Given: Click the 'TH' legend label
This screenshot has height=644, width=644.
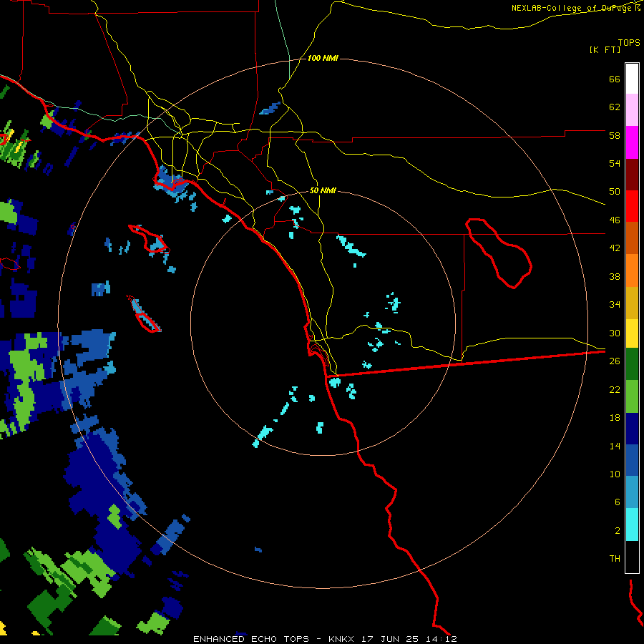Looking at the screenshot, I should pos(615,559).
